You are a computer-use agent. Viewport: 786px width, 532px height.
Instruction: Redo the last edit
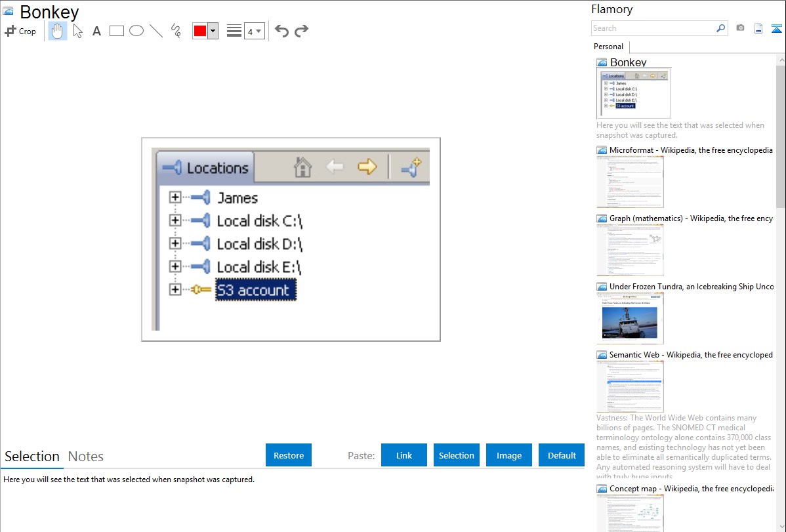301,31
